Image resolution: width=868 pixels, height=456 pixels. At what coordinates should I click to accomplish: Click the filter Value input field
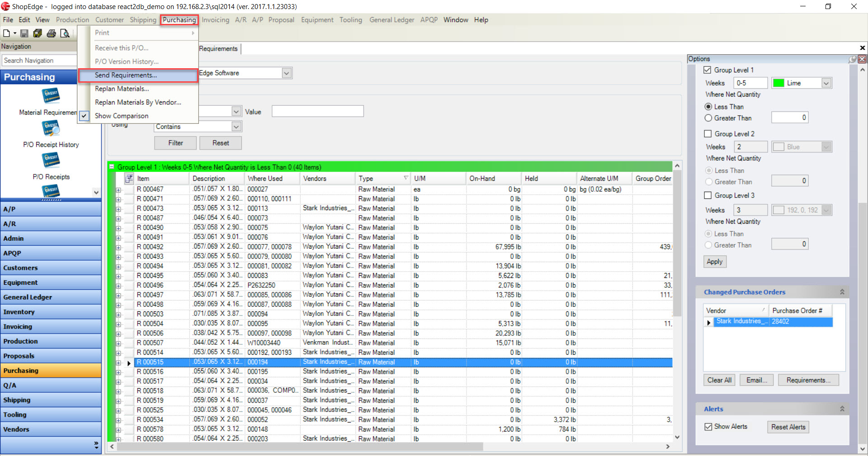click(317, 111)
